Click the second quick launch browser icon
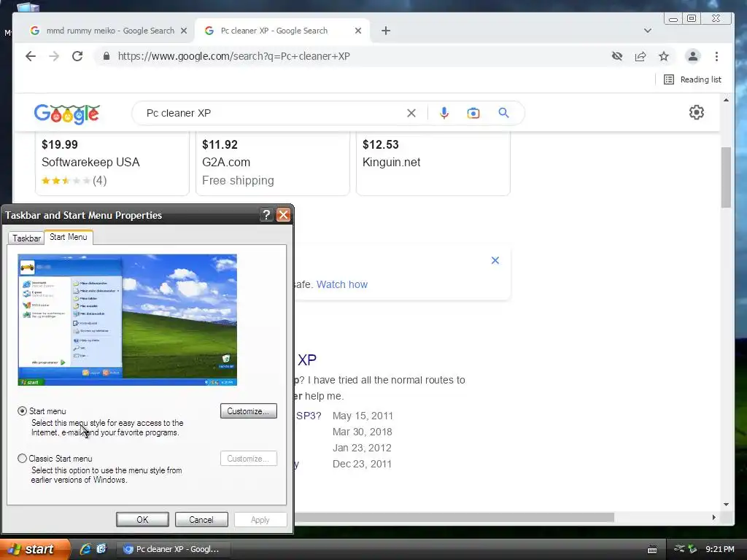 [101, 549]
